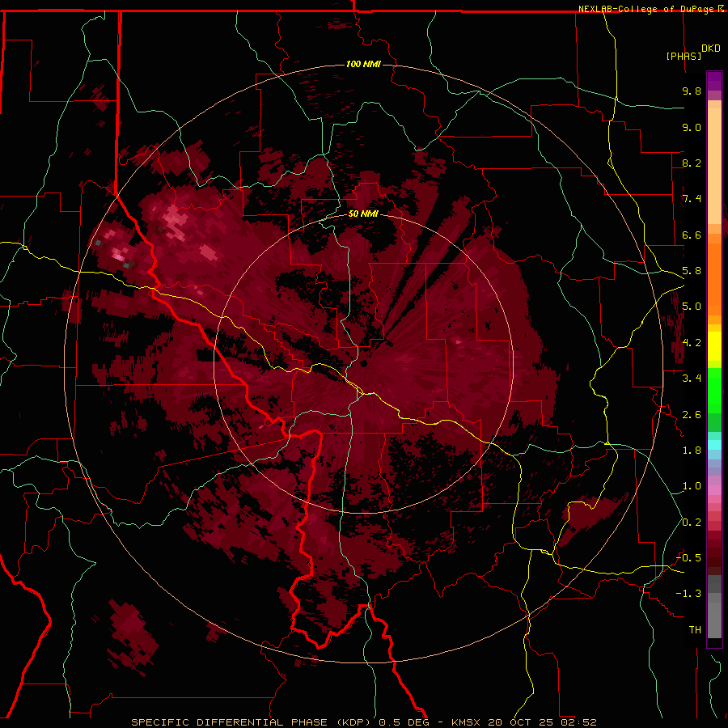The image size is (728, 728).
Task: Click the light peach segment of color bar
Action: coord(714,166)
